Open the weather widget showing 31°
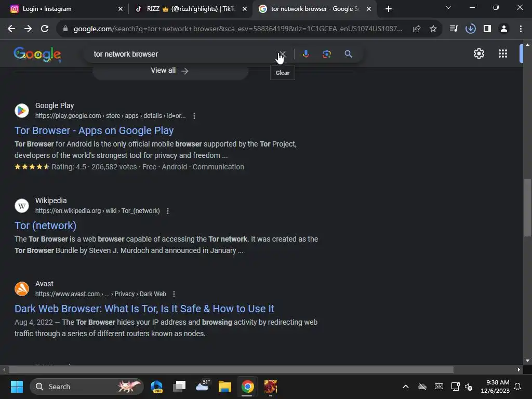The width and height of the screenshot is (532, 399). 203,386
